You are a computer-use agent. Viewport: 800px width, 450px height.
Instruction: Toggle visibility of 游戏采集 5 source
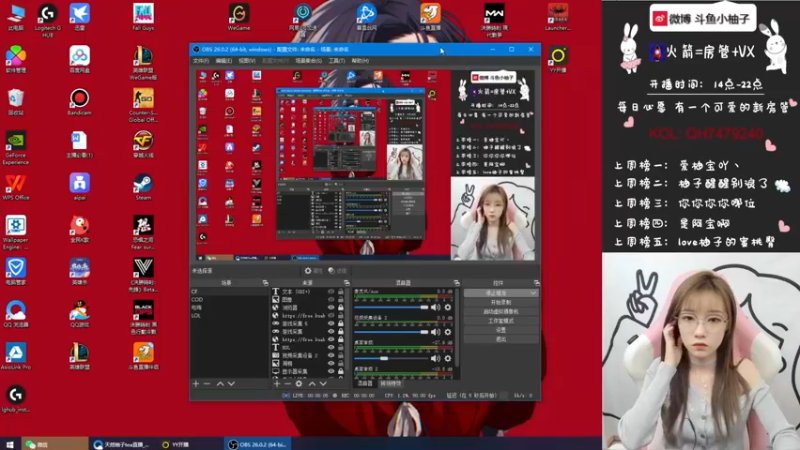click(331, 323)
